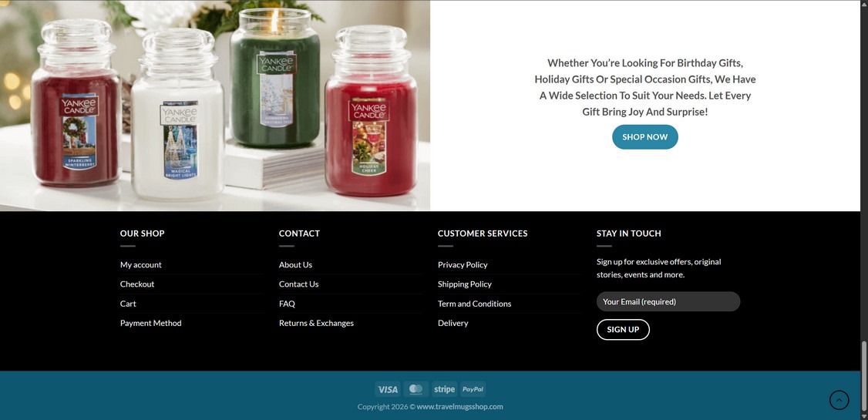
Task: Click the PayPal payment icon
Action: click(473, 389)
